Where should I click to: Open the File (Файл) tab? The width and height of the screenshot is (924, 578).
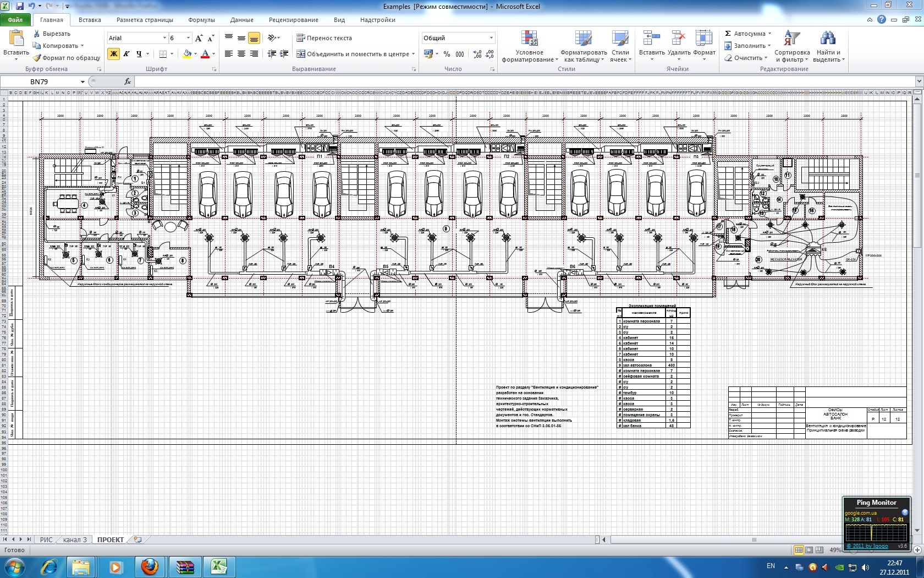15,20
